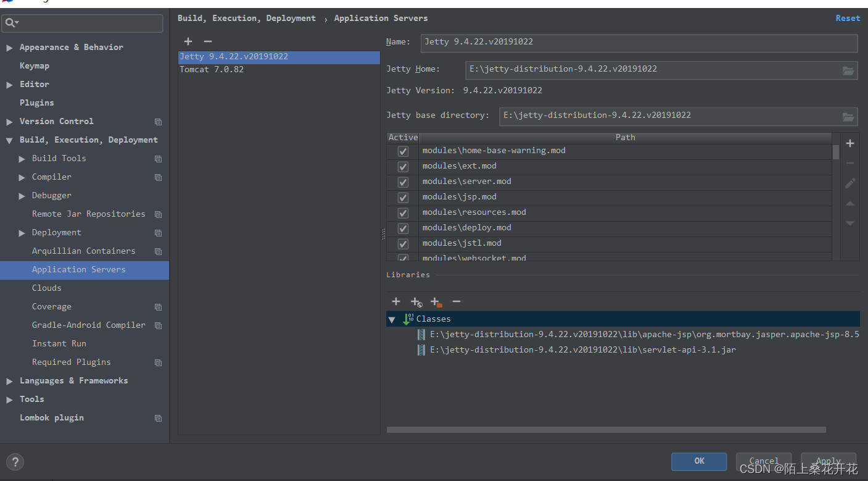The height and width of the screenshot is (481, 868).
Task: Uncheck modules\resources.mod active checkbox
Action: (403, 213)
